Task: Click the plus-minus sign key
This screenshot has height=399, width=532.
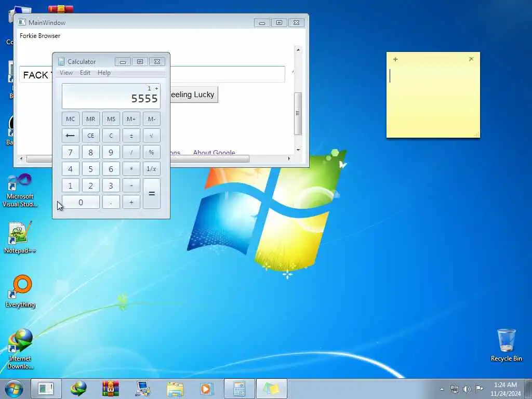Action: point(131,136)
